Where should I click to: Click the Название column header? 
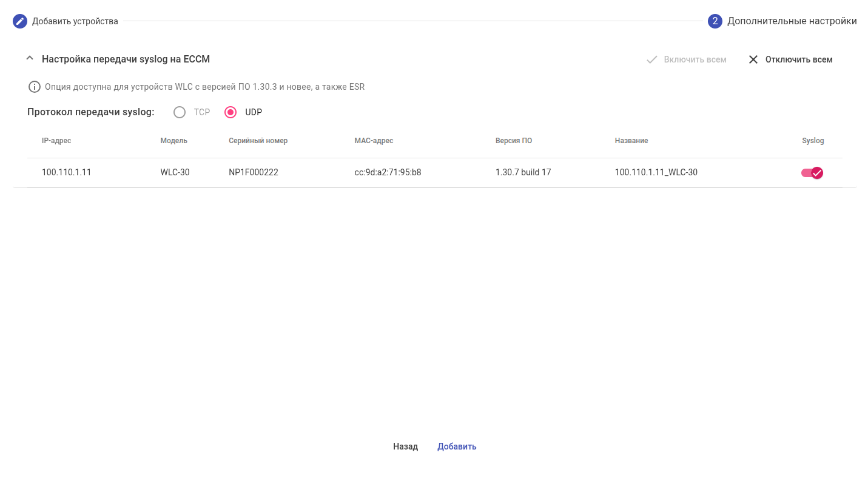[631, 141]
